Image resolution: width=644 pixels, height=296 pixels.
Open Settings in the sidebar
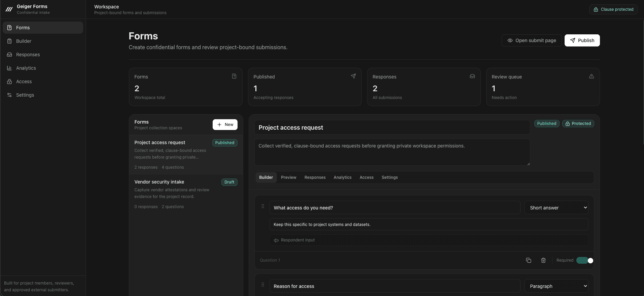click(43, 95)
